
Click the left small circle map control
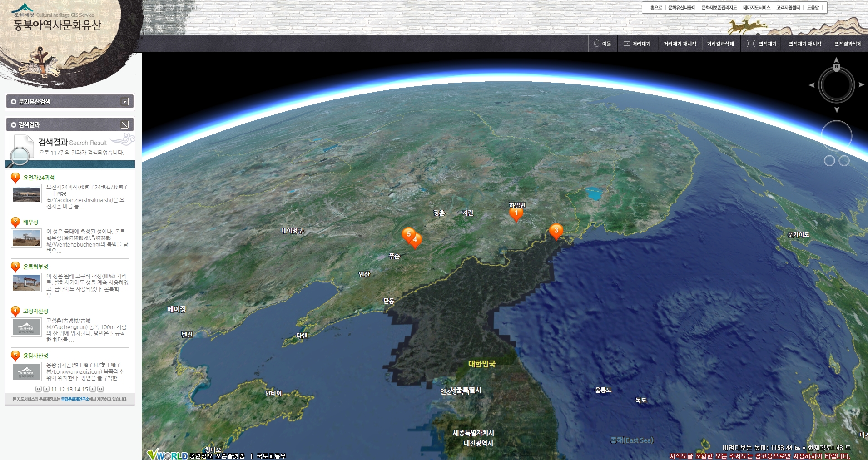829,161
